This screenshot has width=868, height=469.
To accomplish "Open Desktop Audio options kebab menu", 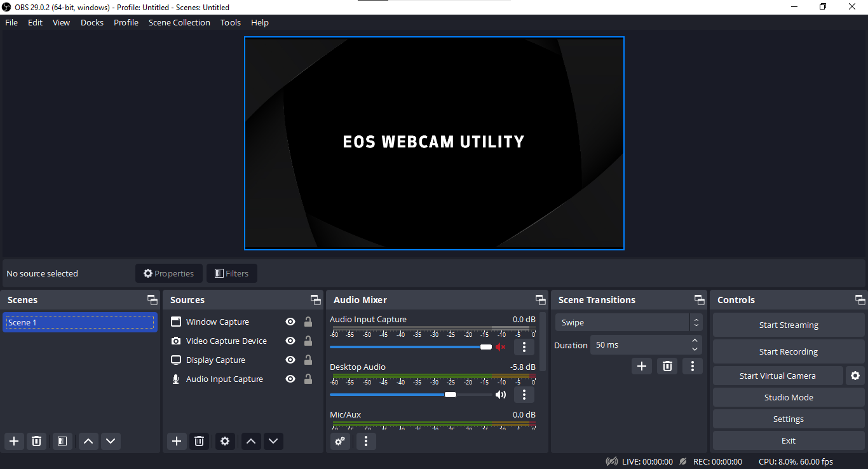I will (x=524, y=394).
